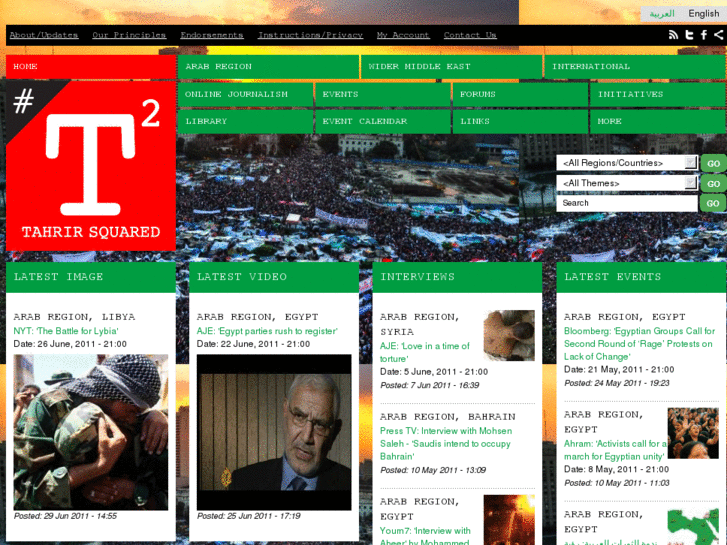This screenshot has width=727, height=545.
Task: Open the Facebook icon in top bar
Action: coord(704,35)
